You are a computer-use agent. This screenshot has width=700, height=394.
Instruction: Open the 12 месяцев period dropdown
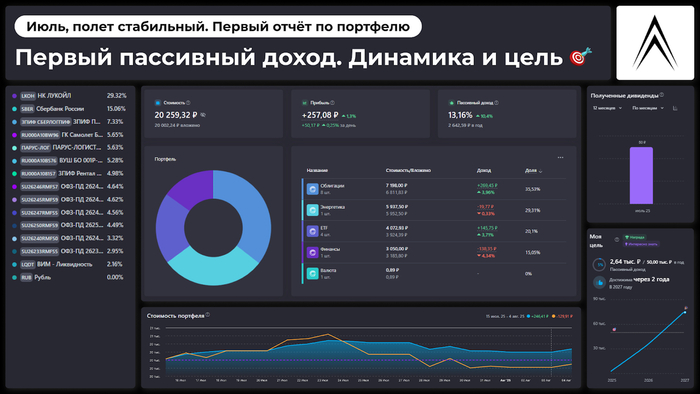pos(607,108)
